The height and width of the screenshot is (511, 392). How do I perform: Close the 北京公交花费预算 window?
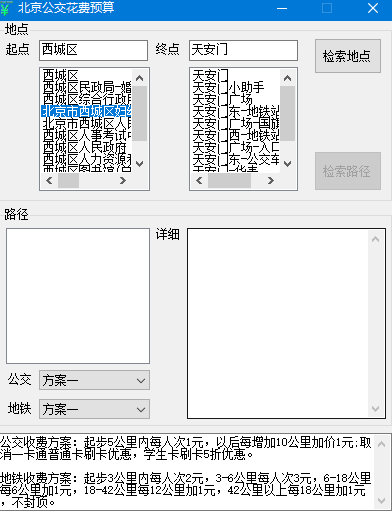click(373, 8)
